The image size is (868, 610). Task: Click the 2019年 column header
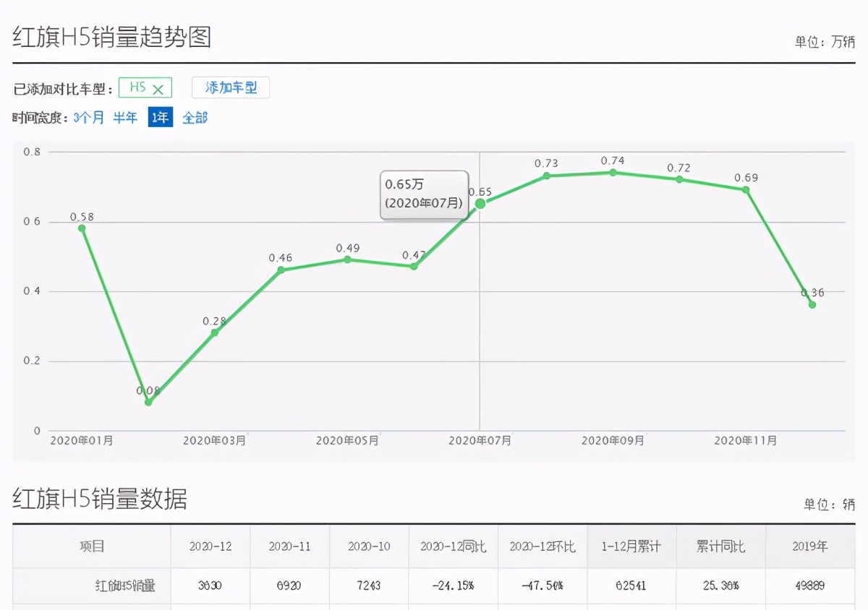tap(810, 546)
